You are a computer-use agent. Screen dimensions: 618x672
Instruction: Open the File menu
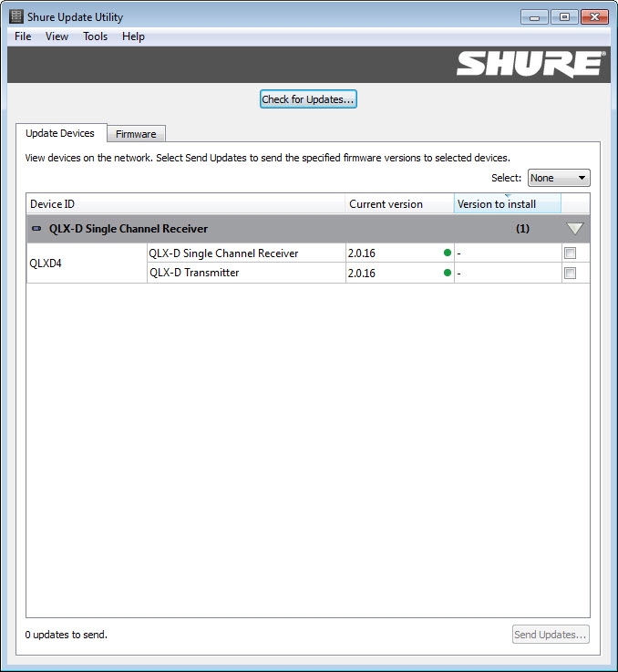coord(23,36)
